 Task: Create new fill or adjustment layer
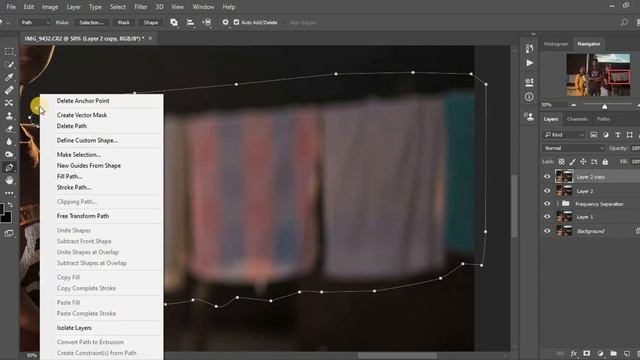(x=600, y=353)
